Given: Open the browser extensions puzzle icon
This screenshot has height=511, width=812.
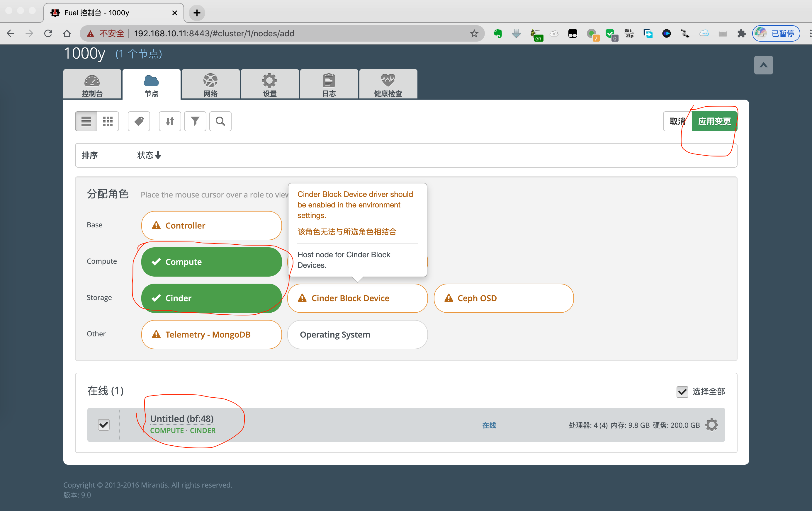Looking at the screenshot, I should [741, 33].
